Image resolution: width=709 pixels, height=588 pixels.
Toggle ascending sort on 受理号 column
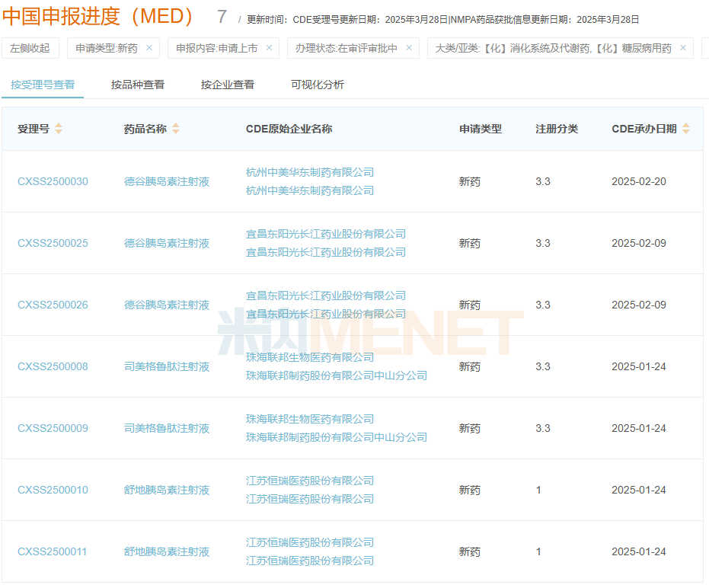click(59, 125)
